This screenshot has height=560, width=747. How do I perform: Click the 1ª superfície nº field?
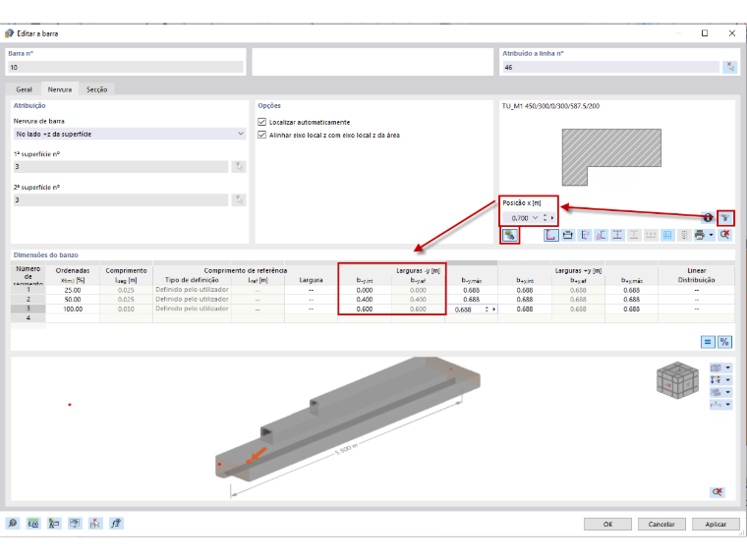(x=121, y=167)
